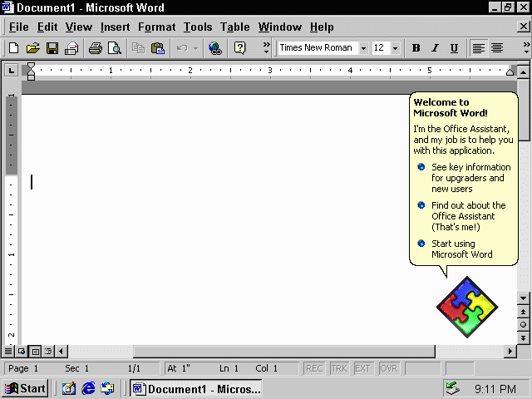The width and height of the screenshot is (532, 399).
Task: Select "Start using Microsoft Word" option
Action: point(461,249)
